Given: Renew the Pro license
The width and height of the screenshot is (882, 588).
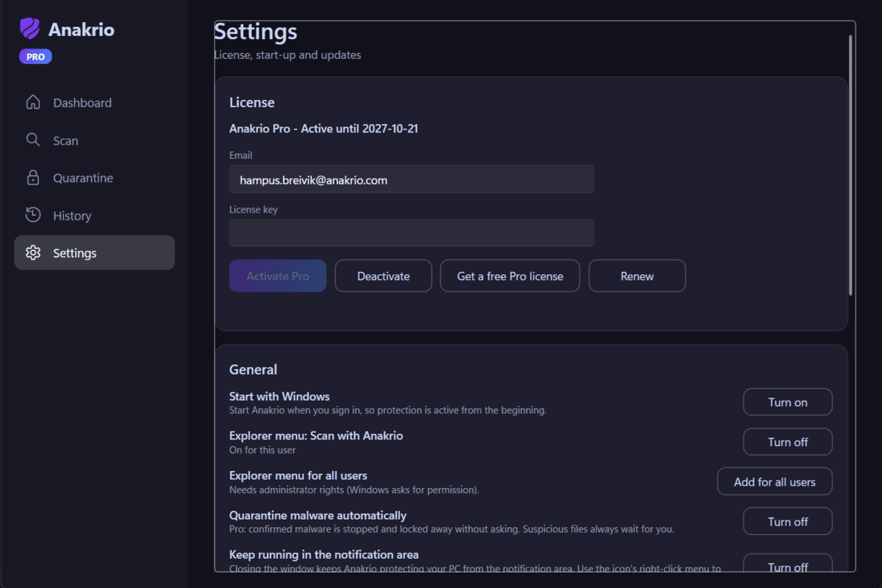Looking at the screenshot, I should coord(637,276).
